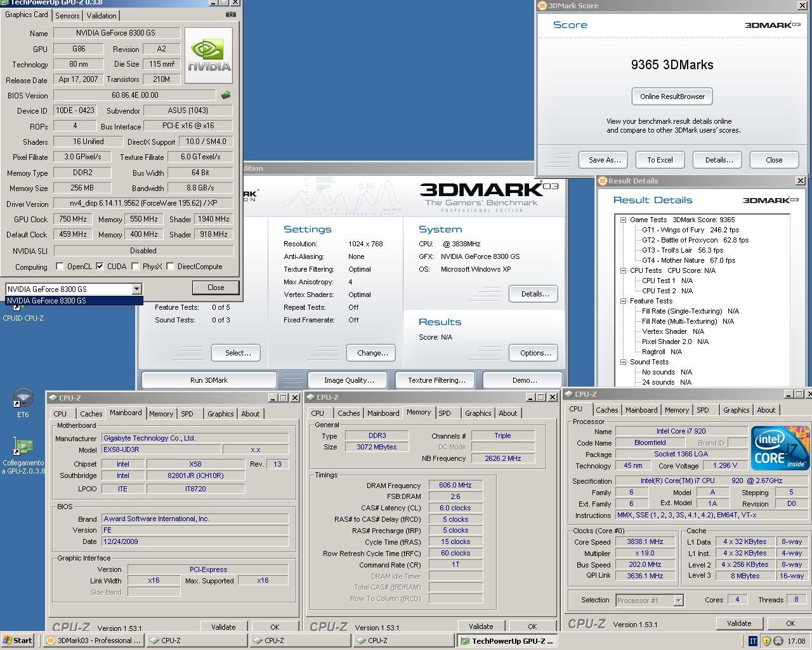Click the security shield tray icon

coord(766,641)
